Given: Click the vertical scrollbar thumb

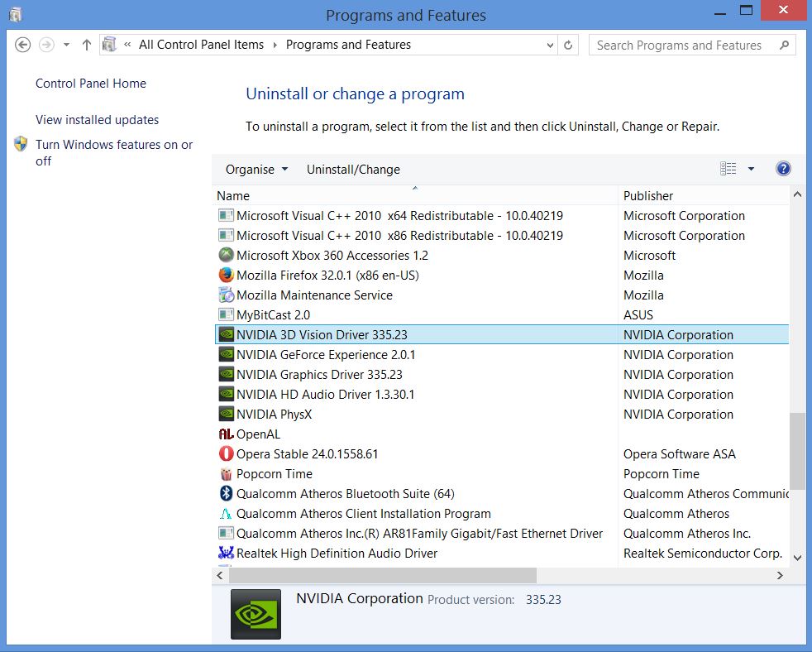Looking at the screenshot, I should point(797,452).
